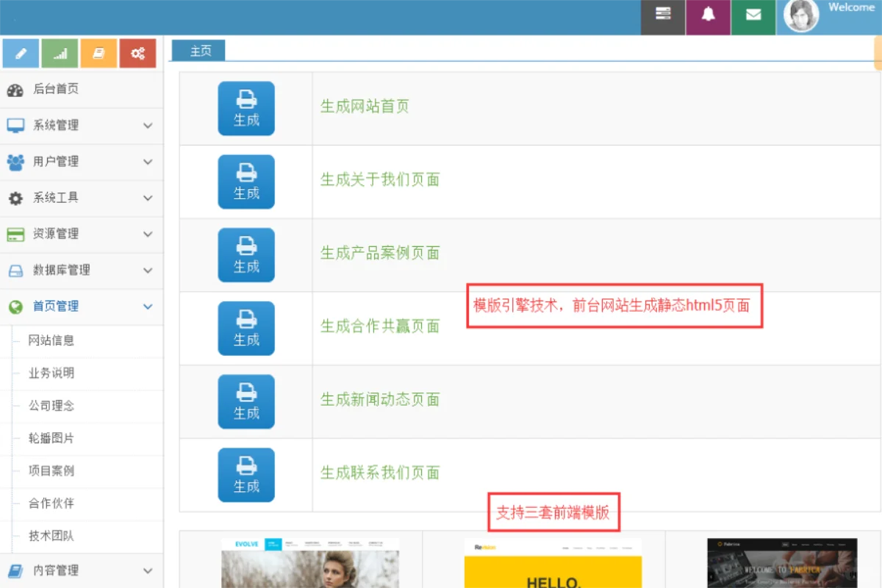Switch to the 主页 tab

199,51
